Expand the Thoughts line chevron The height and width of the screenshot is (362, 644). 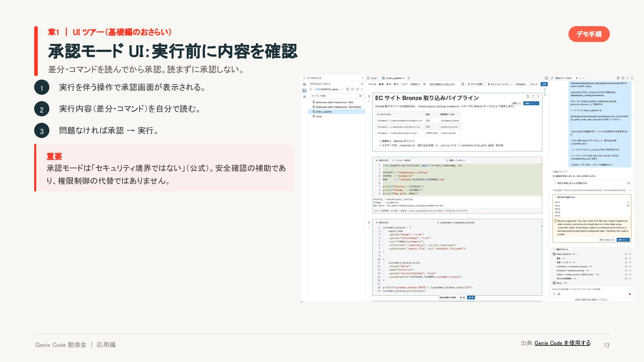point(630,190)
